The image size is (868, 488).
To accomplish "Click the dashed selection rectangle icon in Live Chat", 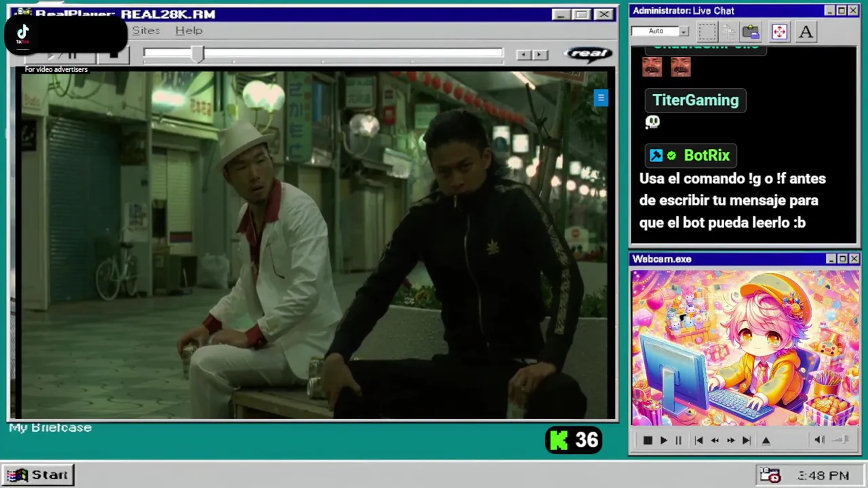I will coord(707,32).
